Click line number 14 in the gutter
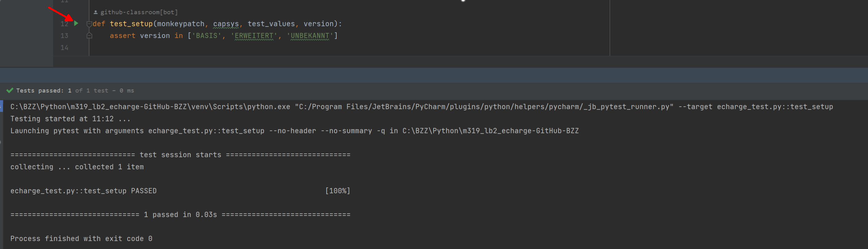 tap(64, 48)
